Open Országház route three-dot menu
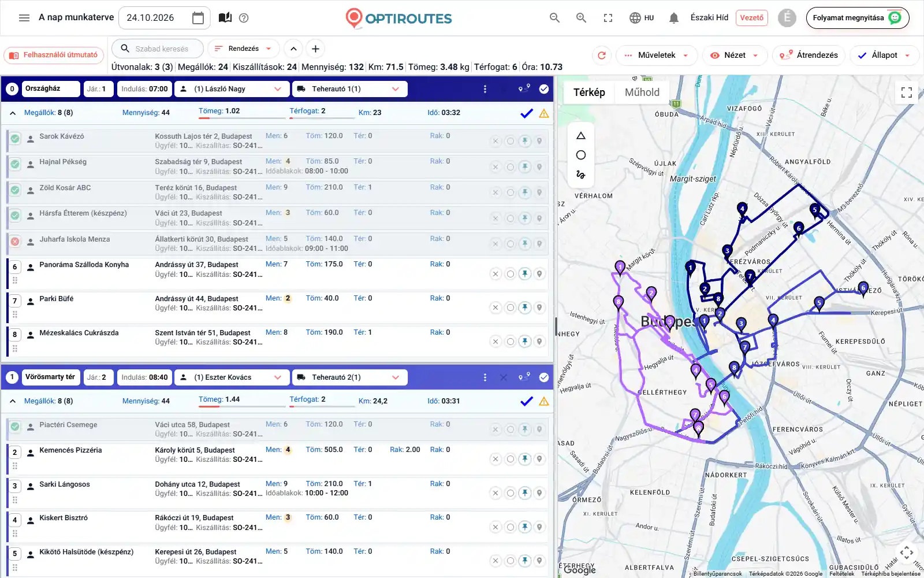This screenshot has width=924, height=578. coord(485,89)
